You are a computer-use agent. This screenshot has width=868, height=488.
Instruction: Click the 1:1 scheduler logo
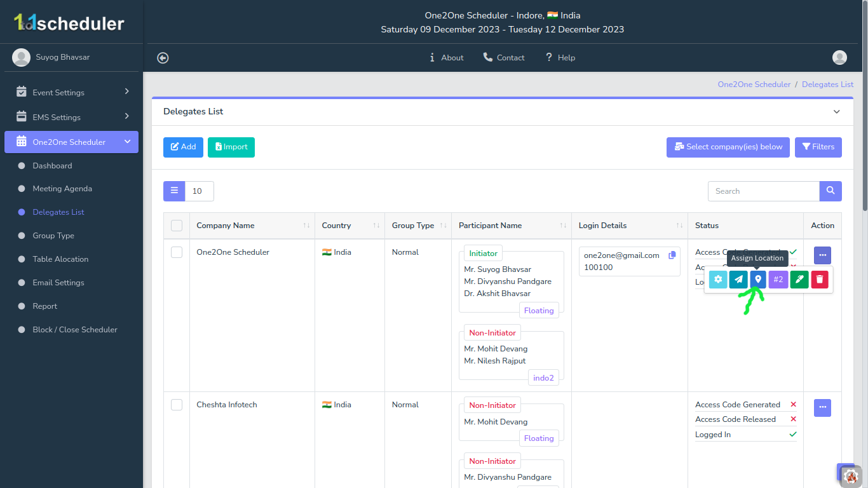(x=69, y=23)
